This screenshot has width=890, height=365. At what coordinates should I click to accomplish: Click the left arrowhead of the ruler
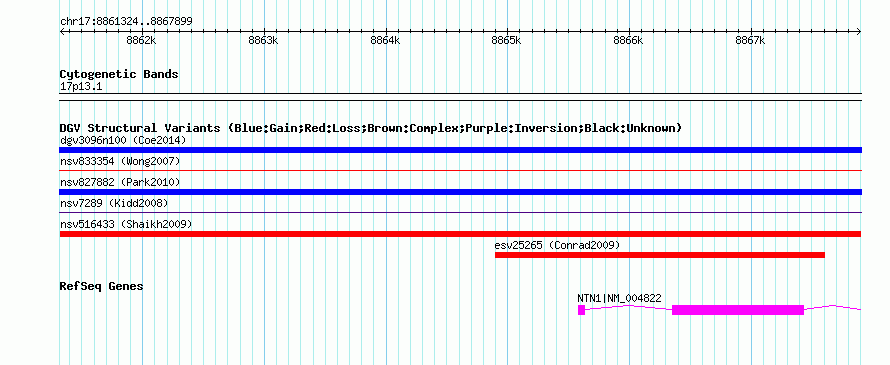pyautogui.click(x=62, y=32)
